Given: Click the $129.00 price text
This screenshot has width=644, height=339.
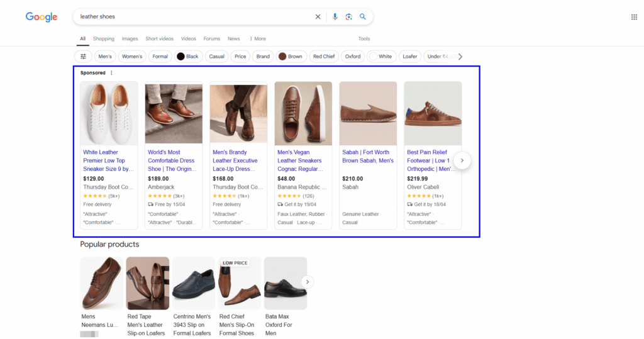Looking at the screenshot, I should coord(94,179).
